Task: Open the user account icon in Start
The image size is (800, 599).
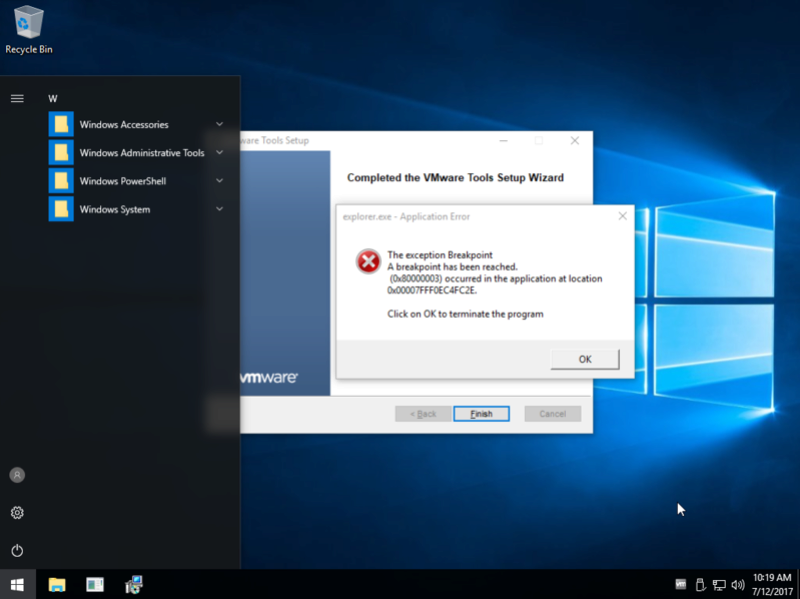Action: pos(17,475)
